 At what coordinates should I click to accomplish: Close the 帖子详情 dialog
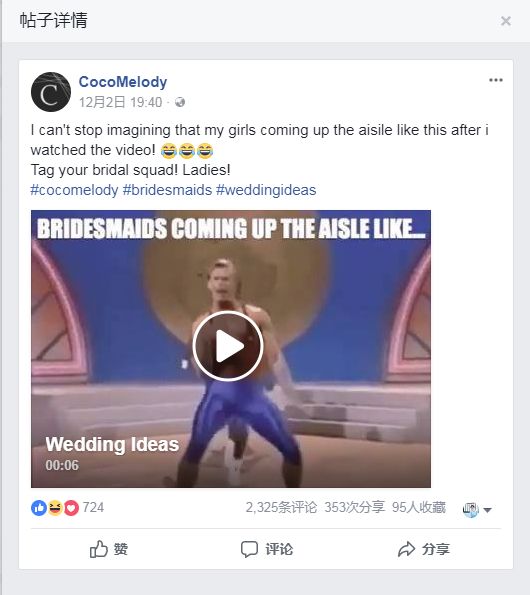[x=506, y=21]
